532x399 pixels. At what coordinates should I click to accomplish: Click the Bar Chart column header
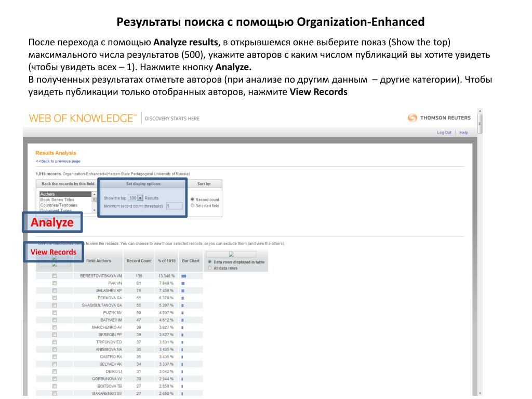click(x=191, y=261)
